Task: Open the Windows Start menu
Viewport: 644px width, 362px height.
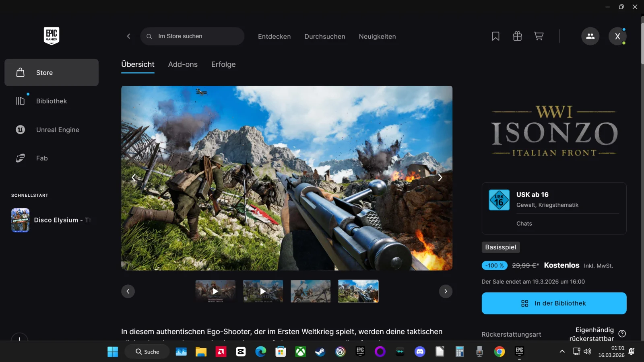Action: pyautogui.click(x=113, y=352)
